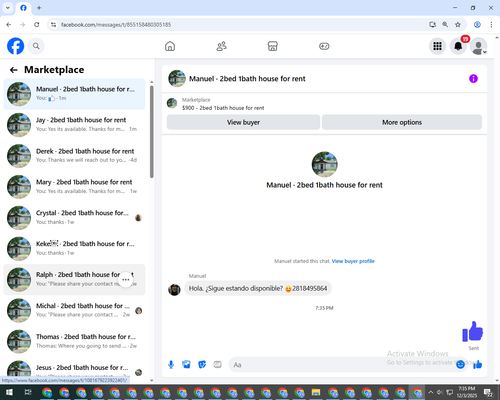Screen dimensions: 500x400
Task: Open the View buyer profile link
Action: (353, 261)
